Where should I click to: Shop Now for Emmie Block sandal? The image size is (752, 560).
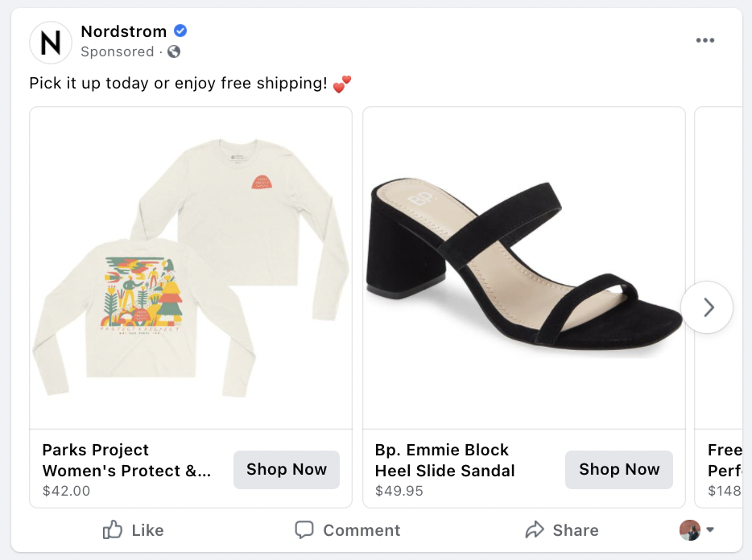point(619,470)
